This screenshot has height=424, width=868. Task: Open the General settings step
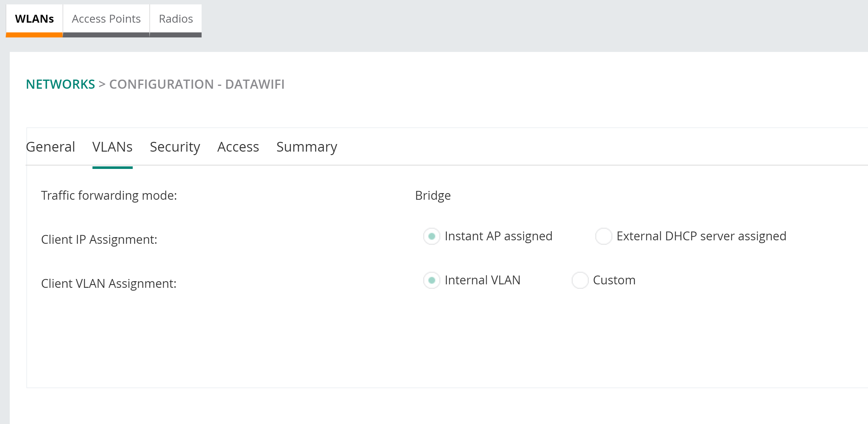[x=51, y=147]
